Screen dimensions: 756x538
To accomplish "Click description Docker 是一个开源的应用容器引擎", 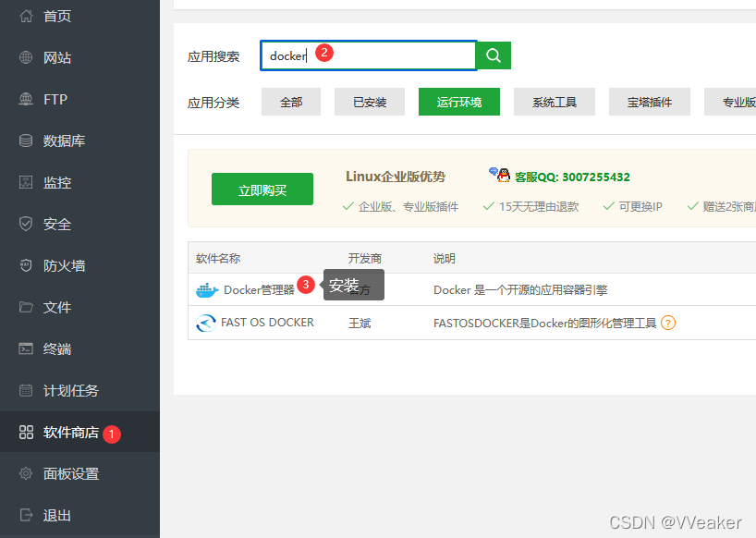I will 520,289.
